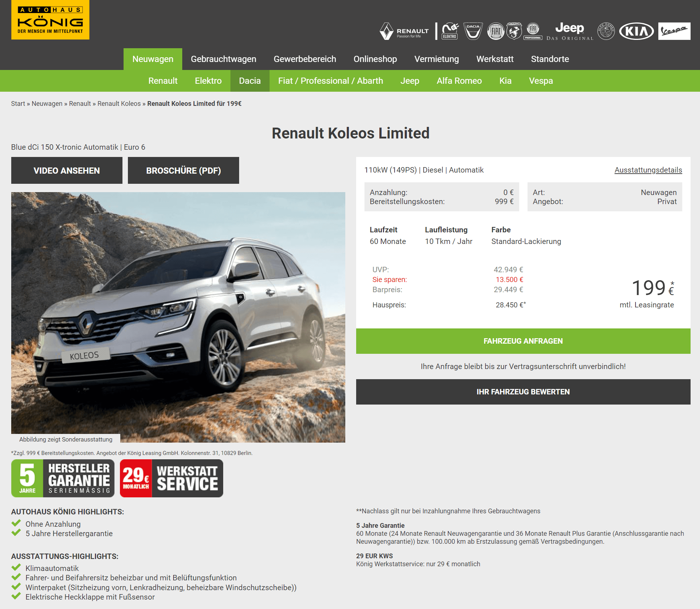Click the Alfa Romeo emblem

[x=606, y=31]
